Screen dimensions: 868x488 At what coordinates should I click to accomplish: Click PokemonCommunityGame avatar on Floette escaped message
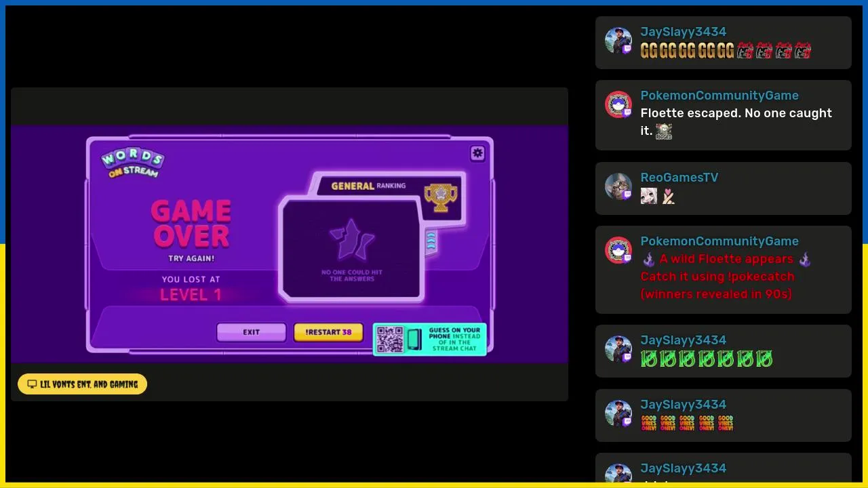coord(618,104)
